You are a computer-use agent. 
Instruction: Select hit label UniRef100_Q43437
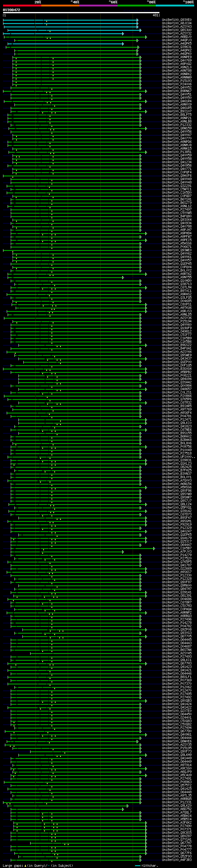click(177, 358)
